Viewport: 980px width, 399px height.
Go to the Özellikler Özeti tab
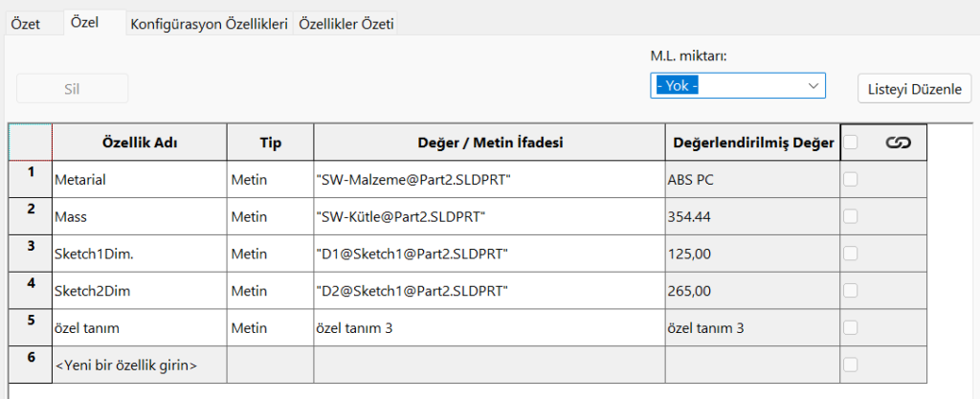(x=346, y=25)
